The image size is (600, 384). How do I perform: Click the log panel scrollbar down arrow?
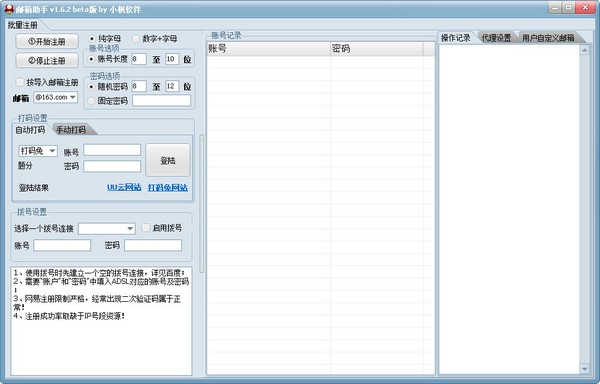click(x=584, y=369)
